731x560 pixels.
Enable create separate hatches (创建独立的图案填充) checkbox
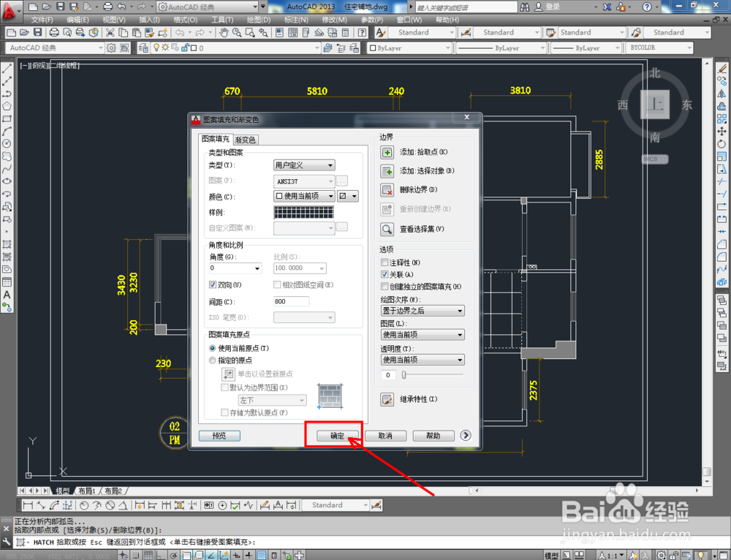pyautogui.click(x=385, y=287)
